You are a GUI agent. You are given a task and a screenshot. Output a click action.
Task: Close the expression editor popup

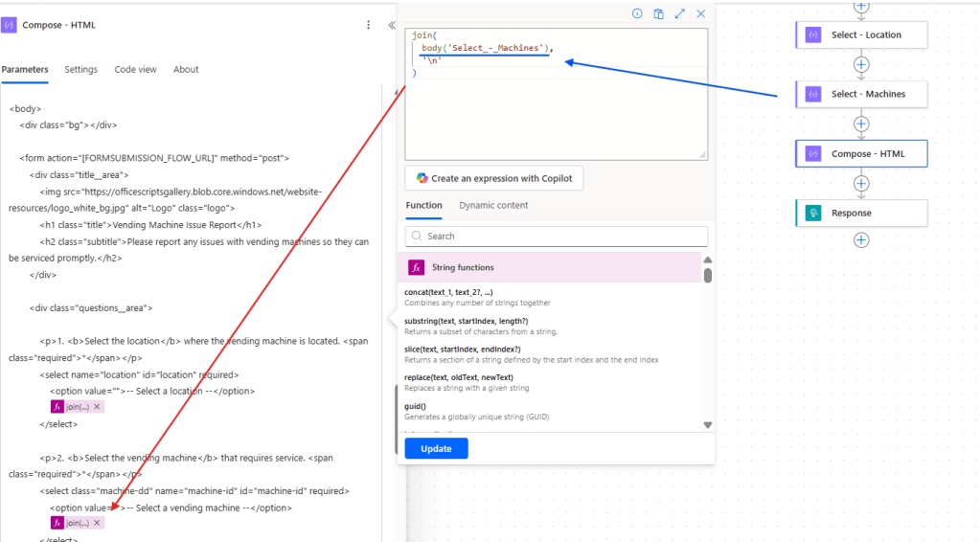click(x=700, y=13)
